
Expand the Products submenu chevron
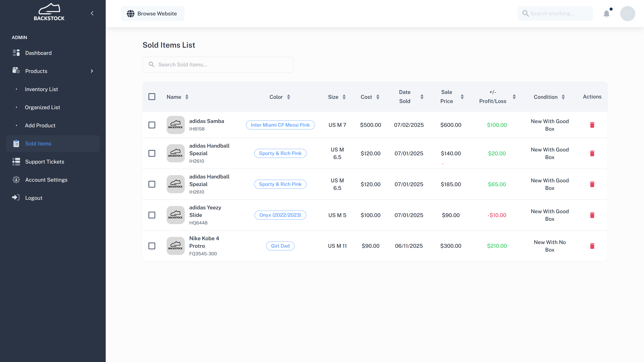coord(92,71)
